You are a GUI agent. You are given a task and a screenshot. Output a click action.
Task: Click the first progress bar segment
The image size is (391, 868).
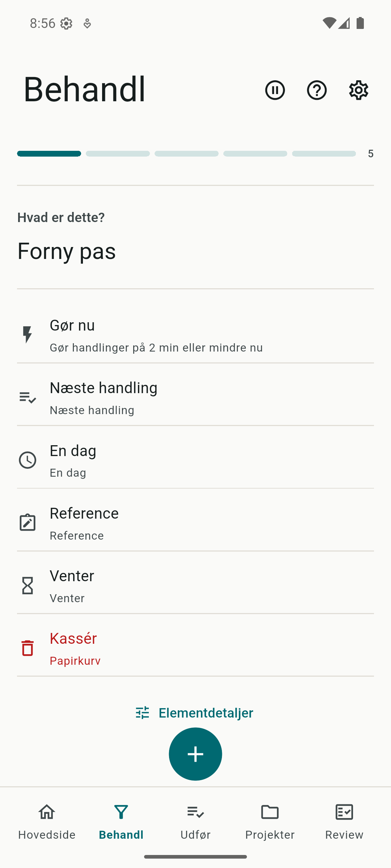point(49,154)
